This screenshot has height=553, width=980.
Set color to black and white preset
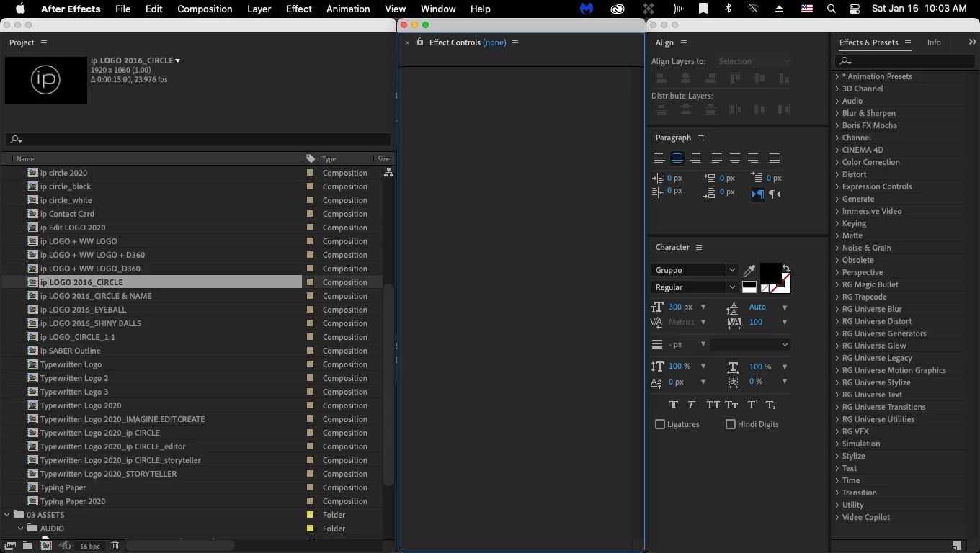[749, 287]
